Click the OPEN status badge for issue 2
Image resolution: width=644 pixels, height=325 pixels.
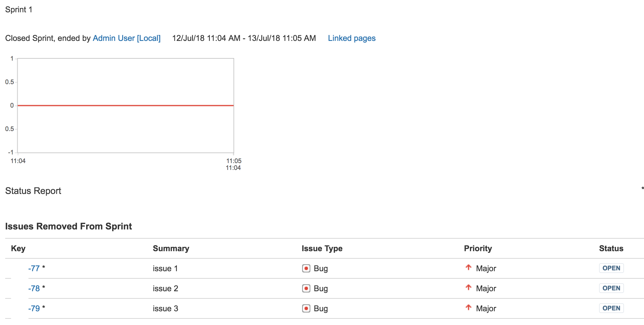pos(611,288)
